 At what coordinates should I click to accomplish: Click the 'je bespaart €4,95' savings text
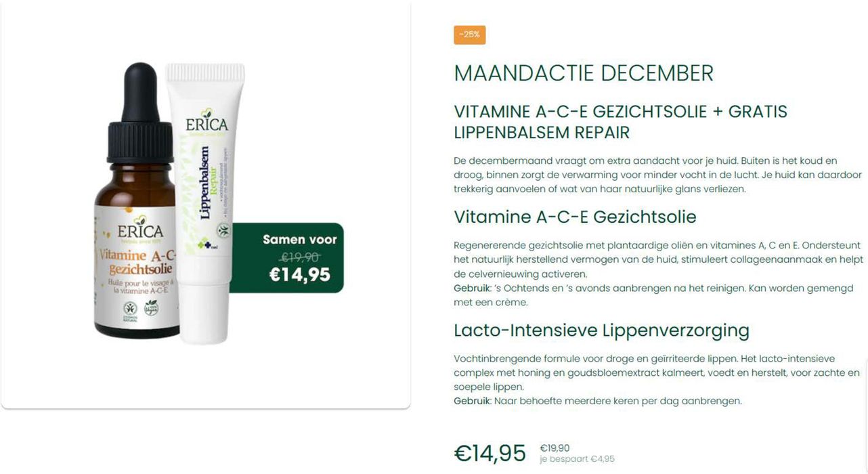coord(577,459)
